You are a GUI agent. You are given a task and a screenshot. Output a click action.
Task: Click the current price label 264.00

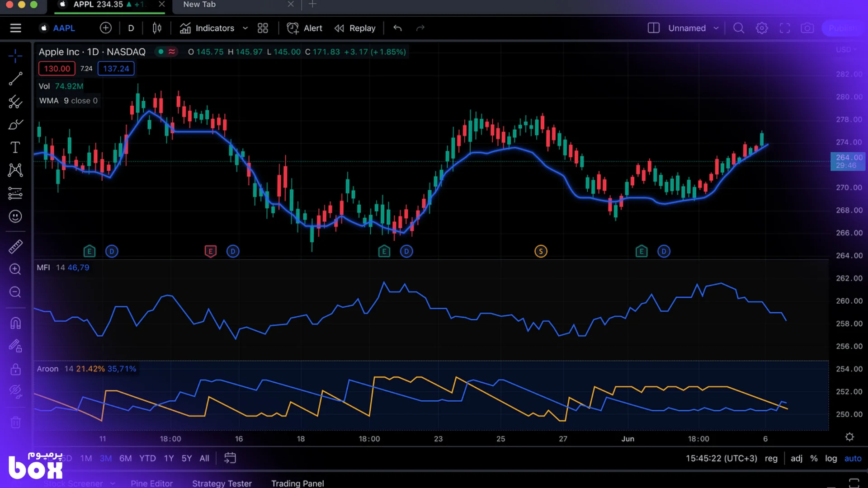pos(848,161)
